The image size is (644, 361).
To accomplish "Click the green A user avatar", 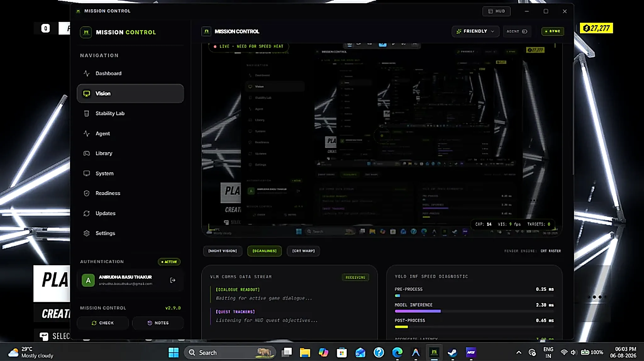I will (x=88, y=280).
